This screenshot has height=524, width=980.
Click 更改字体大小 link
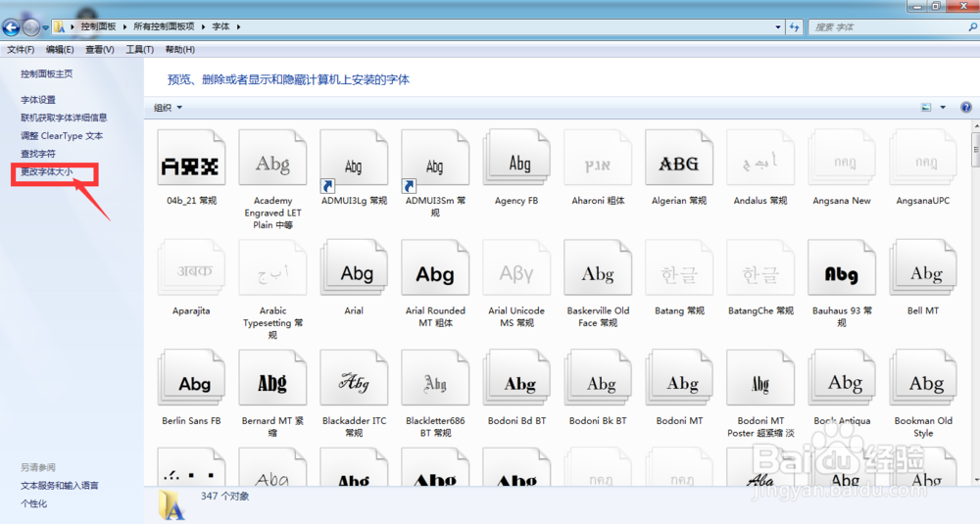47,171
